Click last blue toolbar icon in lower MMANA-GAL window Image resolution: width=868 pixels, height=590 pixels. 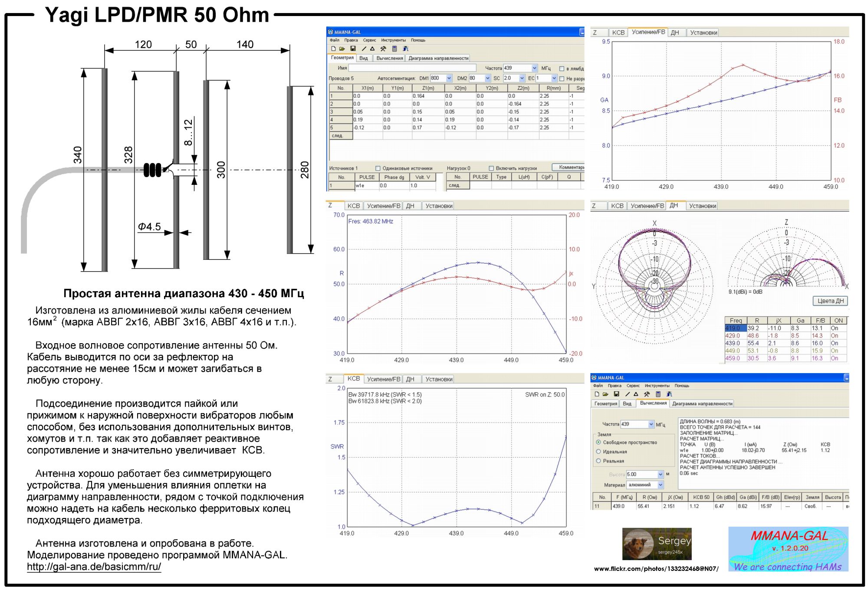[669, 394]
